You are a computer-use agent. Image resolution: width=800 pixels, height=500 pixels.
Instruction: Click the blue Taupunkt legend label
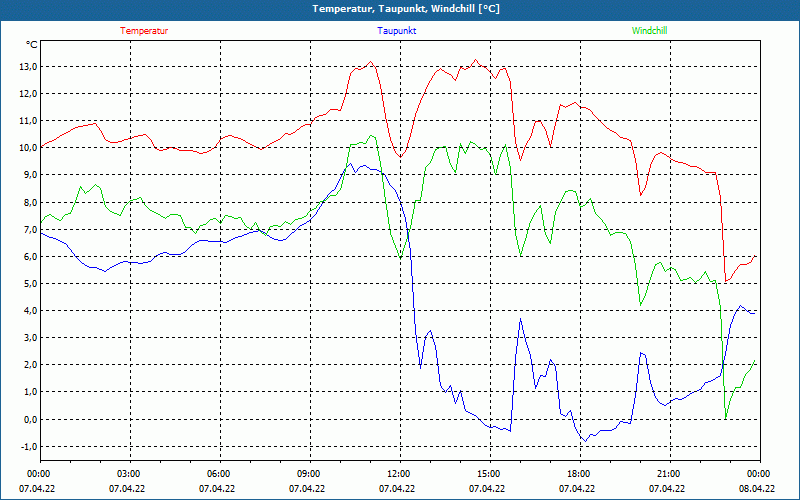point(396,31)
